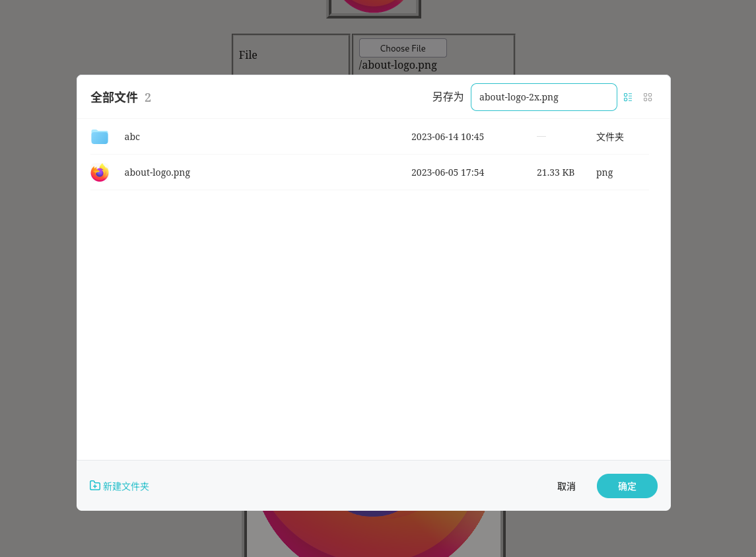
Task: Click the 另存为 label
Action: tap(448, 97)
